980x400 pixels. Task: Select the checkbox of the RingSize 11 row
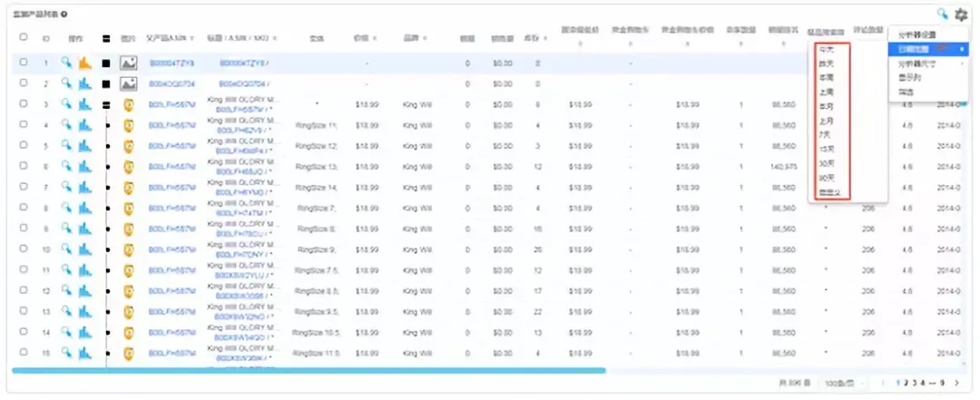pyautogui.click(x=23, y=123)
